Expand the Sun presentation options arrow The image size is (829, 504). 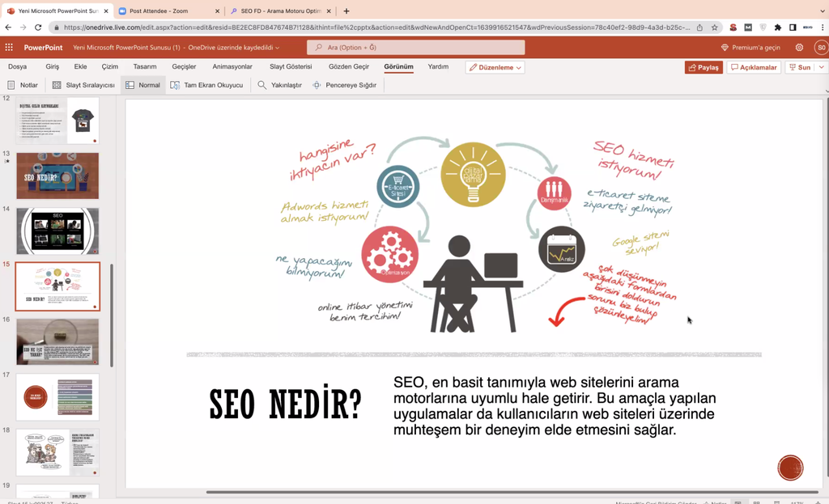[x=821, y=68]
